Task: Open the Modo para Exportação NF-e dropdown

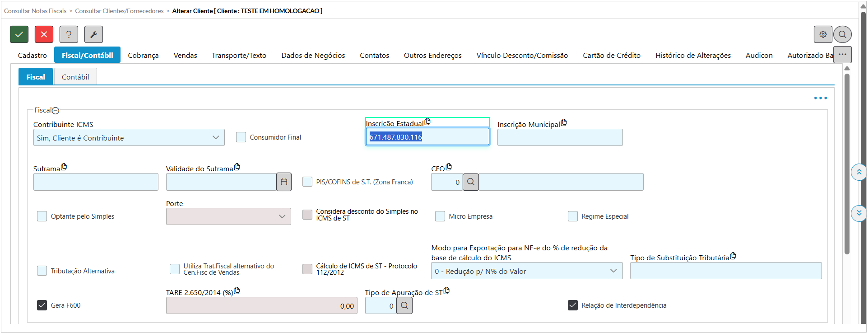Action: pyautogui.click(x=526, y=271)
